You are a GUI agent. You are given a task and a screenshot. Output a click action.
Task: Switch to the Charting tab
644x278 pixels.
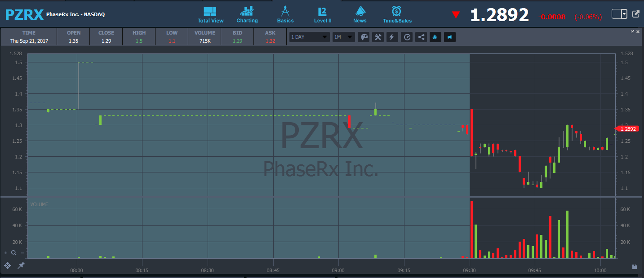tap(247, 15)
